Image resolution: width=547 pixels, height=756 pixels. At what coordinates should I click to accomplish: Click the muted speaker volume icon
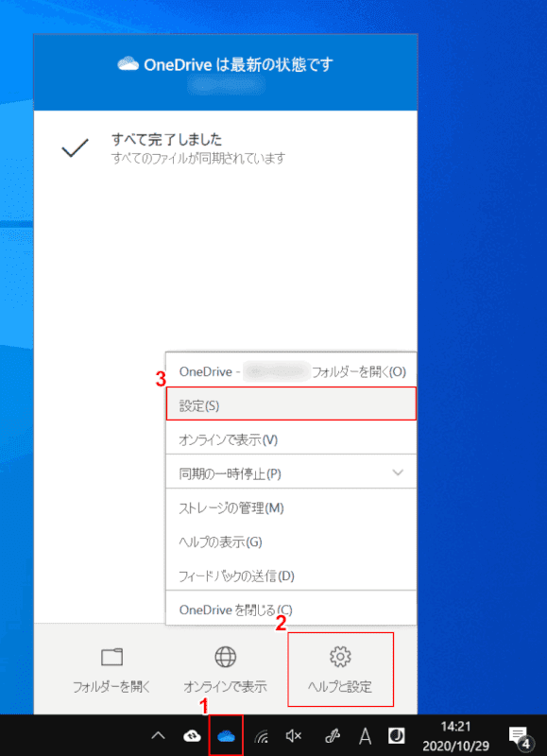coord(294,736)
